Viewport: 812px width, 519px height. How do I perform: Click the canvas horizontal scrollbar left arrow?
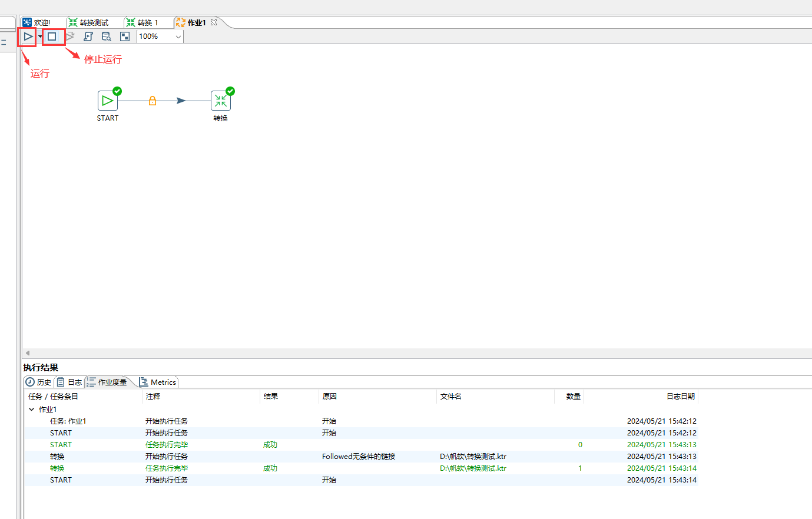27,353
